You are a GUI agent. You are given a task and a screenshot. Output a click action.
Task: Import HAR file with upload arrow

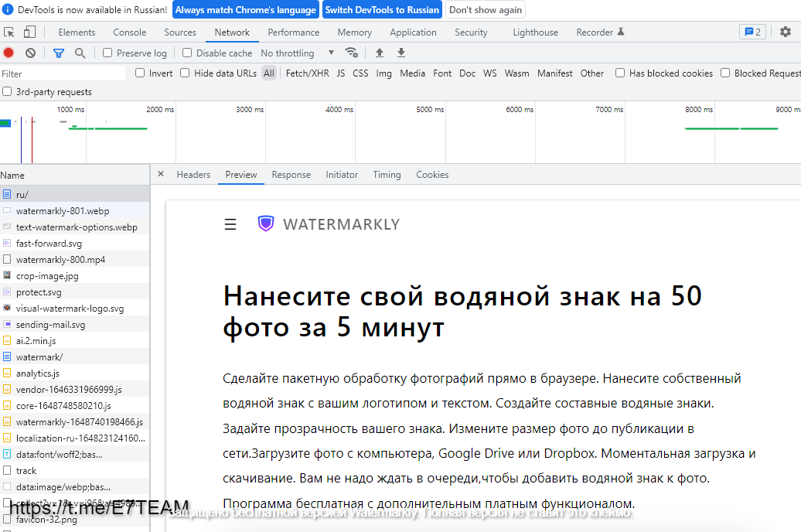(x=379, y=53)
